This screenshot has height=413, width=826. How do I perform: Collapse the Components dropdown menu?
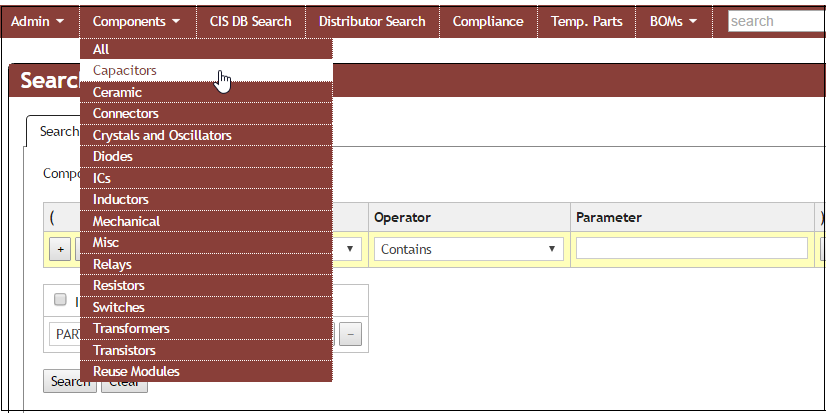coord(136,21)
